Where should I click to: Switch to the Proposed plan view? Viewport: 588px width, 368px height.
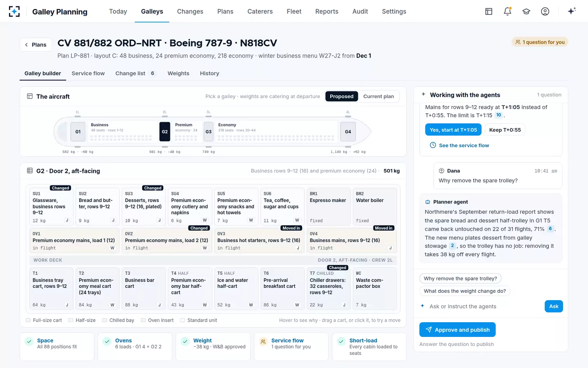tap(342, 96)
